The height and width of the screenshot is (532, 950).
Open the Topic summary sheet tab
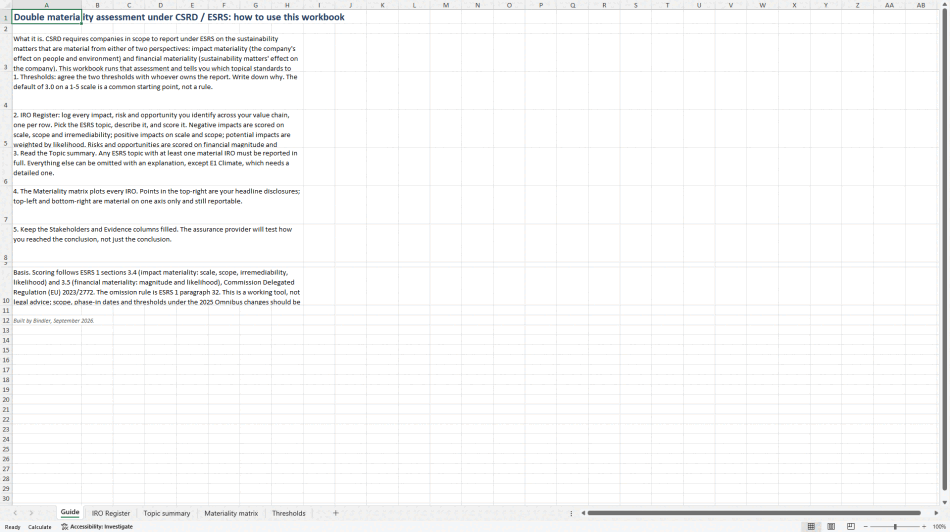click(x=167, y=513)
